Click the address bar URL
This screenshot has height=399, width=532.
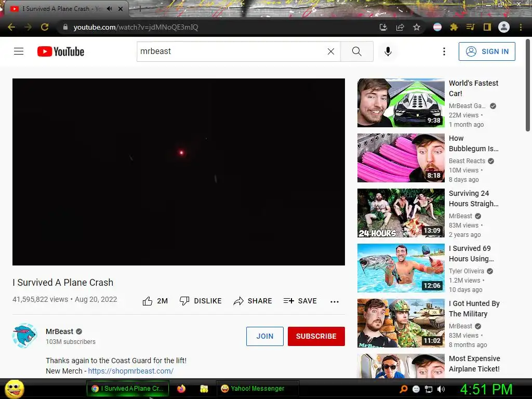(136, 27)
